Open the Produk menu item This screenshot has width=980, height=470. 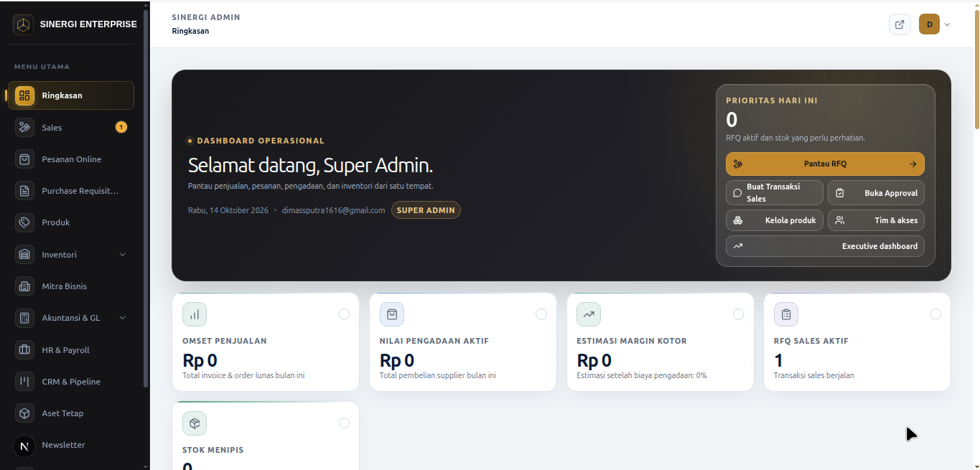tap(71, 222)
